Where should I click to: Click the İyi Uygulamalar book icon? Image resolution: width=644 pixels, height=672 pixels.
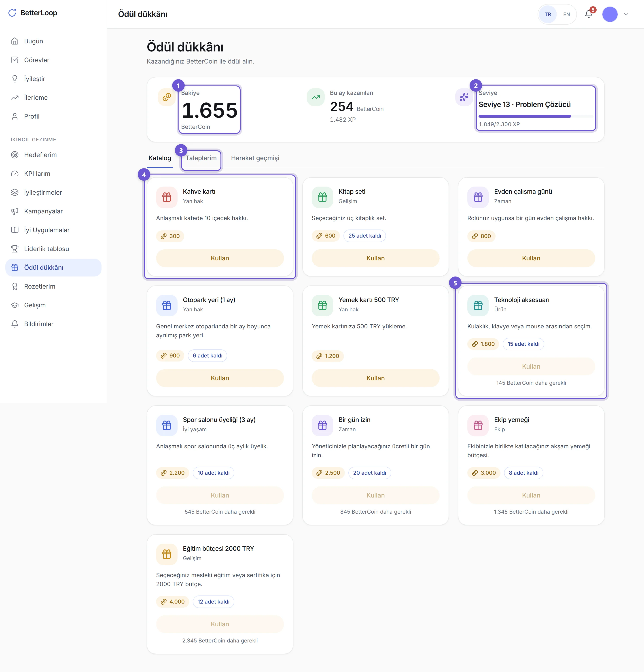point(15,230)
